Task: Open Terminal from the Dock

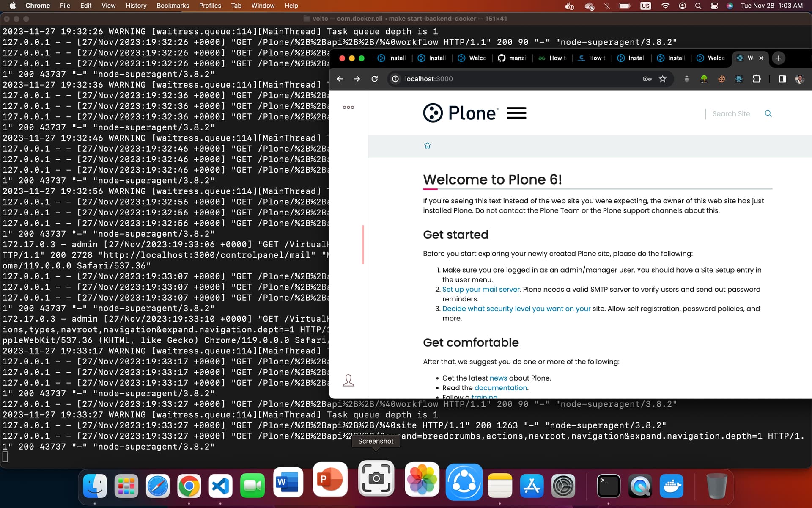Action: coord(608,486)
